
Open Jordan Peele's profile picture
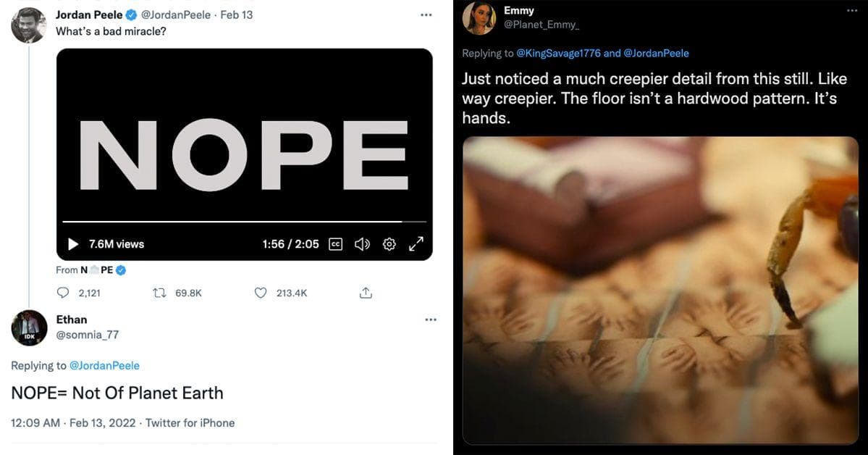(29, 25)
